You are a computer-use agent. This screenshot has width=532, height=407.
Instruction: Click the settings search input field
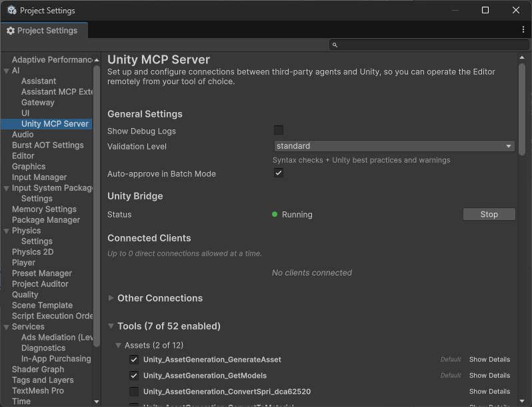tap(429, 45)
